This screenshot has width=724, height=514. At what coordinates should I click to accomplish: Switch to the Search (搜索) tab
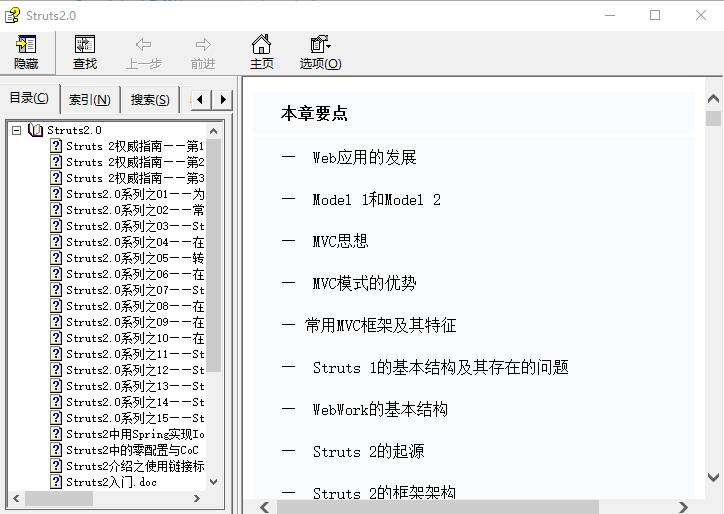coord(149,100)
